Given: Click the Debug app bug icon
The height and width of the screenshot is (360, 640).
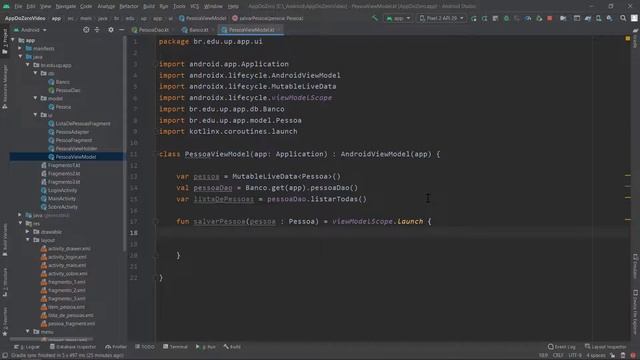Looking at the screenshot, I should 506,18.
